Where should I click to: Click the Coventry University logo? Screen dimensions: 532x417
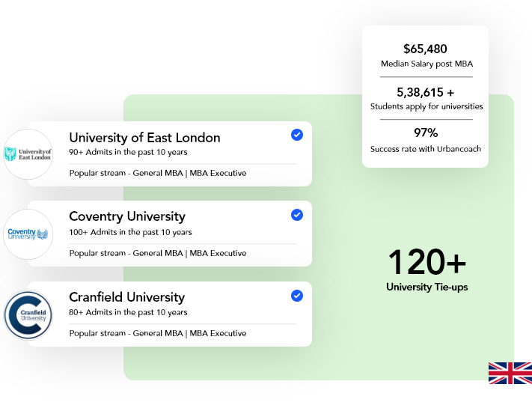[28, 234]
